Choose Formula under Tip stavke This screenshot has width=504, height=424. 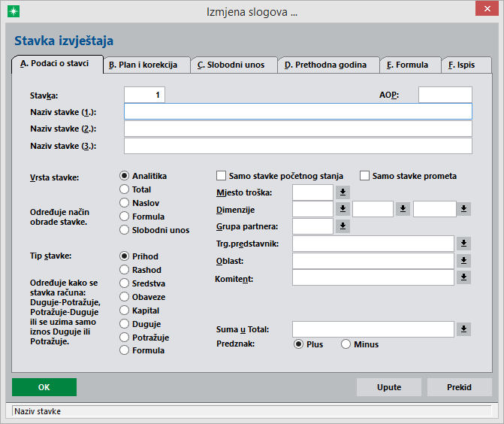click(x=142, y=350)
